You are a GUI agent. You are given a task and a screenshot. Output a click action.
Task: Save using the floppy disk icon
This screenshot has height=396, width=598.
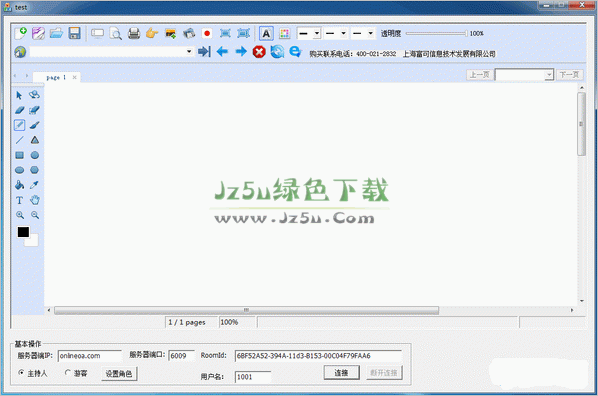74,34
